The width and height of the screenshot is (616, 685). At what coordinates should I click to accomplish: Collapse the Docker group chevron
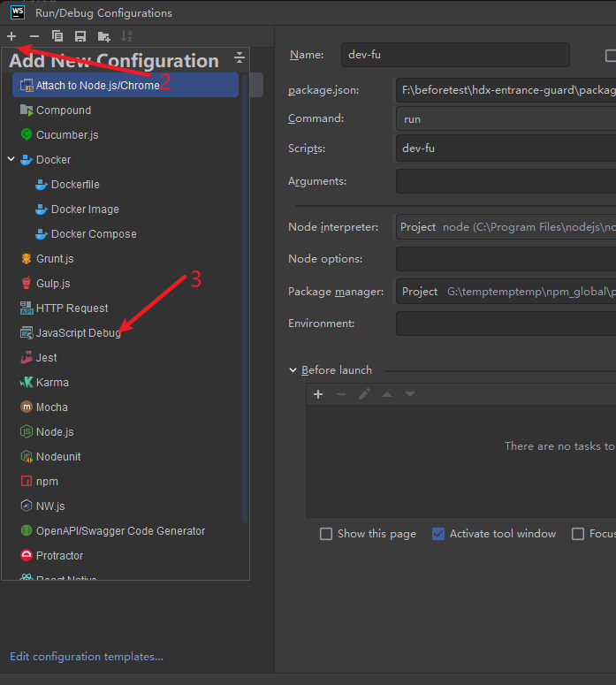point(11,159)
